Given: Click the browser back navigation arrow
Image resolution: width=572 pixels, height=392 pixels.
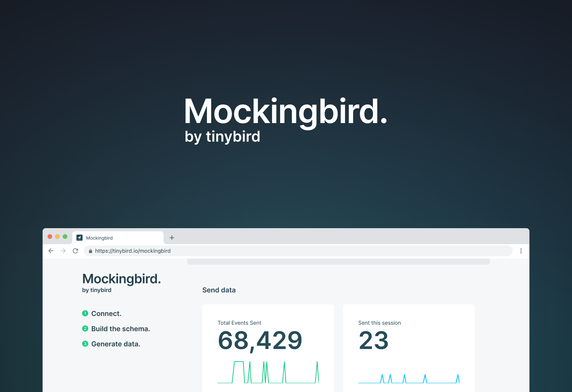Looking at the screenshot, I should (51, 251).
